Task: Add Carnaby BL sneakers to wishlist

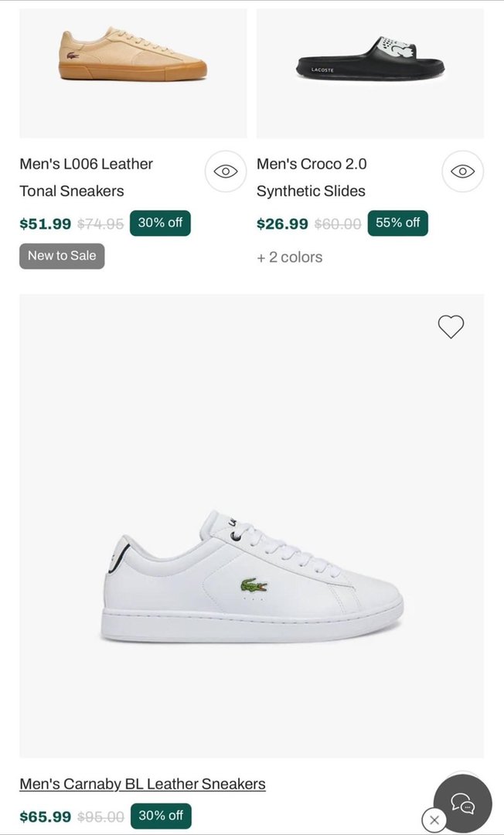Action: (451, 327)
